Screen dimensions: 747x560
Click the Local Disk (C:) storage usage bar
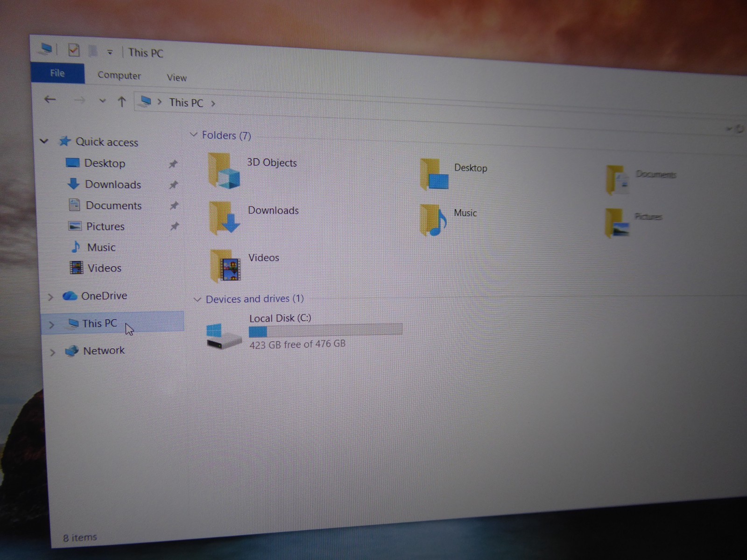(325, 331)
